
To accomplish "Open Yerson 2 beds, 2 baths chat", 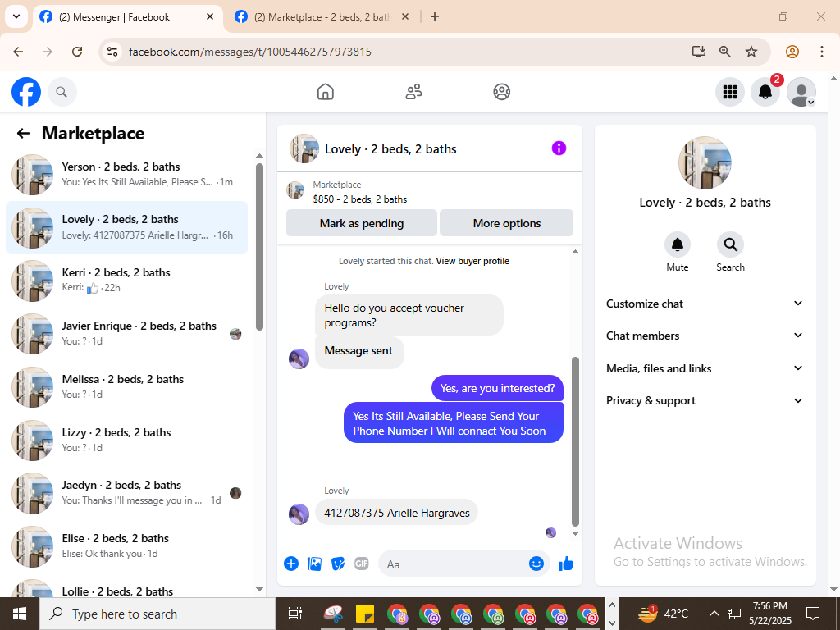I will coord(127,175).
